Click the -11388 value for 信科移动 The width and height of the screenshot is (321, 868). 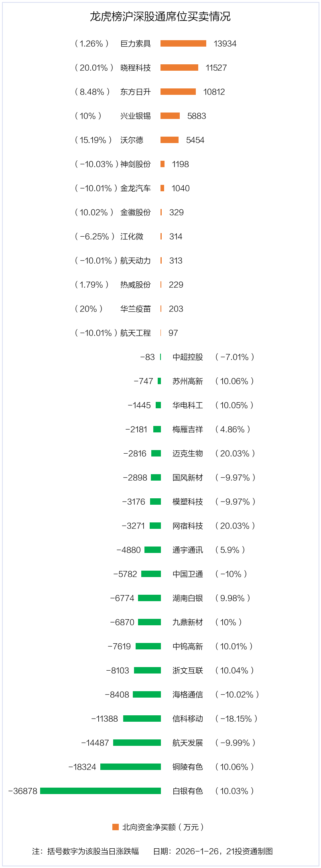105,719
